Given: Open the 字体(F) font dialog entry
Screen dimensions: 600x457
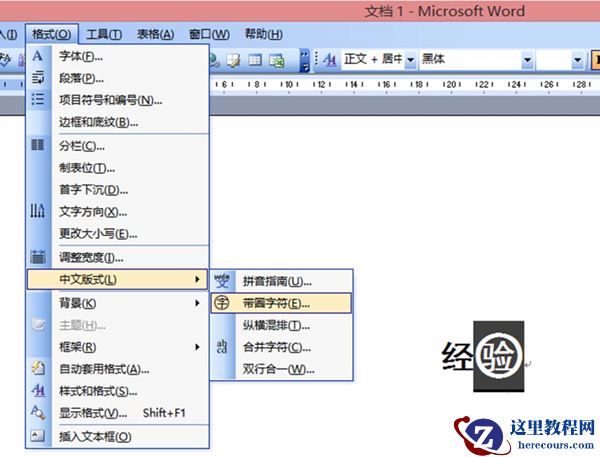Looking at the screenshot, I should (x=117, y=56).
